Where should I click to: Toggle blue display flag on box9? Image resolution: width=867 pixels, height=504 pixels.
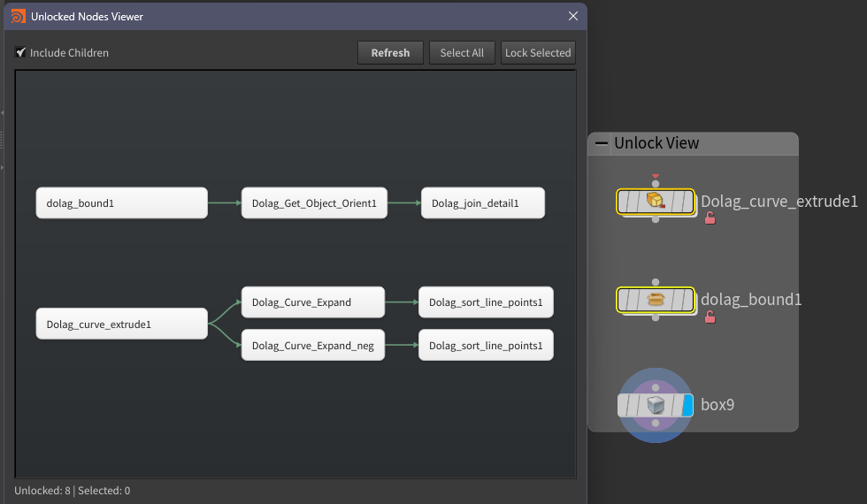point(687,405)
